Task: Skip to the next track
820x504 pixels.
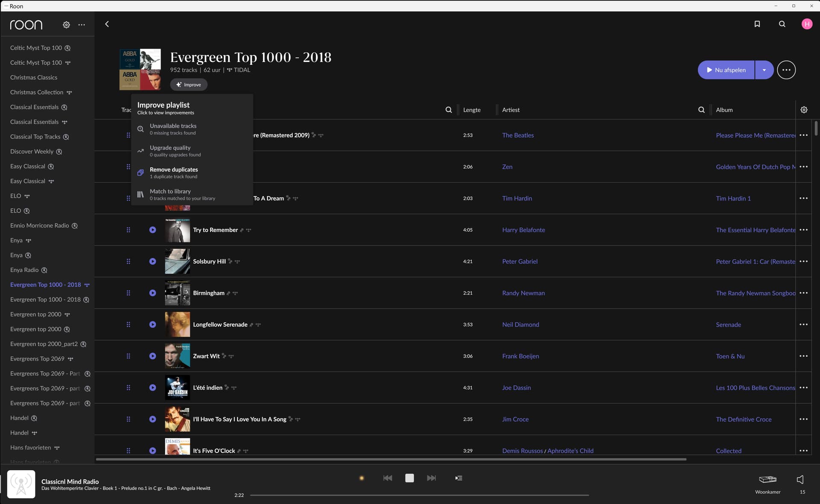Action: coord(431,478)
